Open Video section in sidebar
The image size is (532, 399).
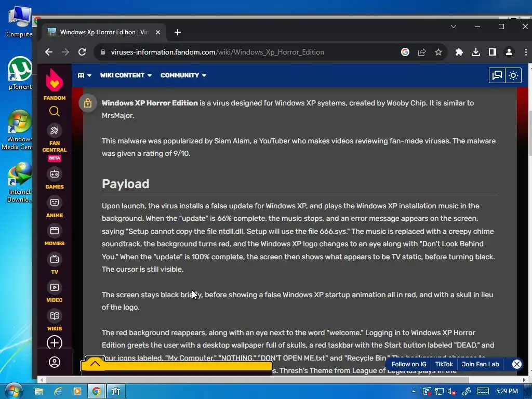click(54, 292)
